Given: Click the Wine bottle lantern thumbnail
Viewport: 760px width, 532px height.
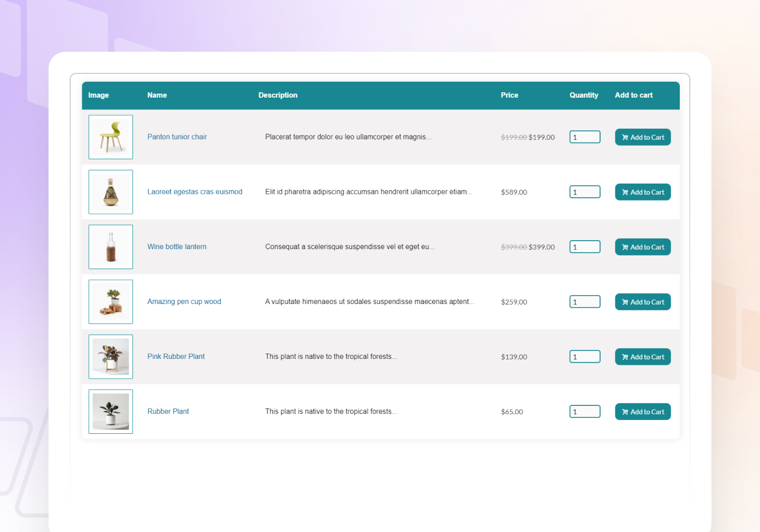Looking at the screenshot, I should [x=111, y=247].
